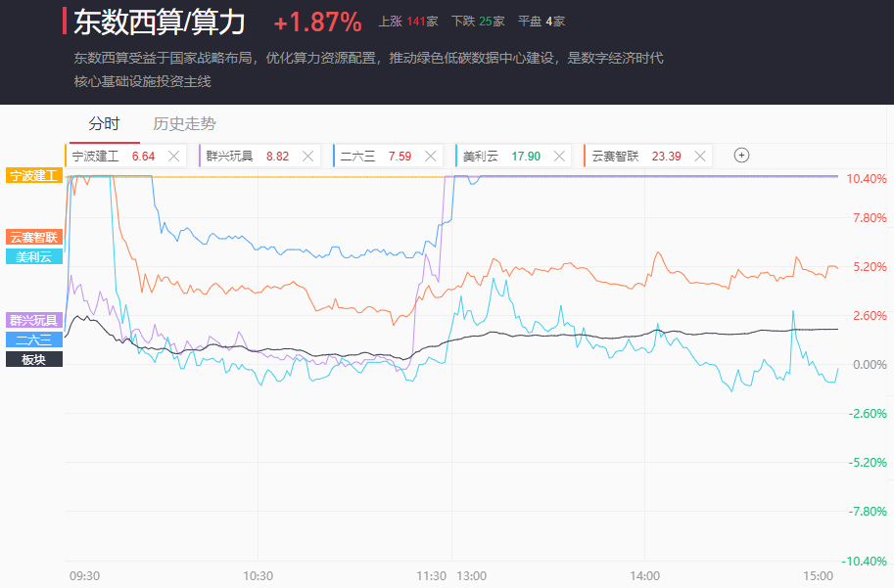Image resolution: width=894 pixels, height=588 pixels.
Task: Click the 东数西算/算力 sector title
Action: click(x=160, y=22)
